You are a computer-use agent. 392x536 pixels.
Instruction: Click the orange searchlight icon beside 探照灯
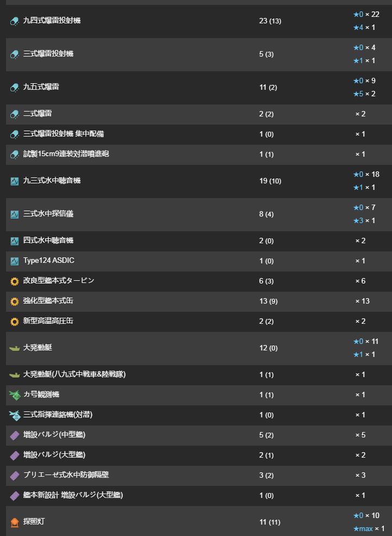[x=14, y=522]
